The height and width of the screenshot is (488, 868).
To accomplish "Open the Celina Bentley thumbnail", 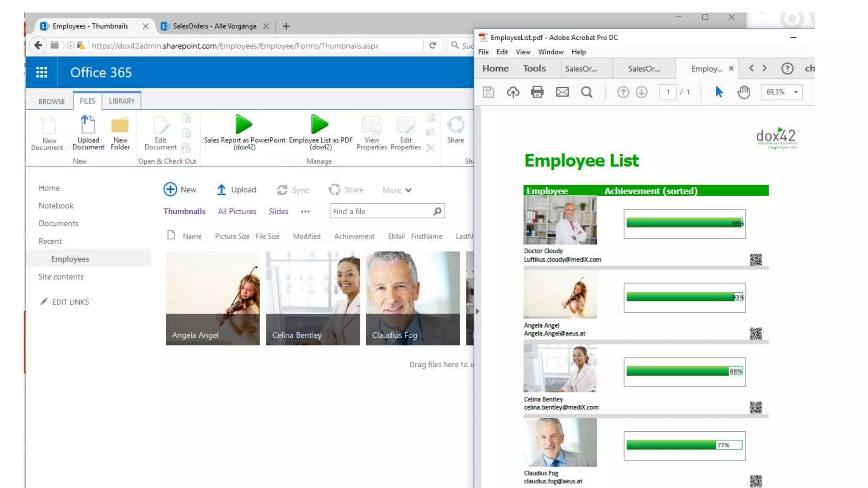I will (x=313, y=298).
